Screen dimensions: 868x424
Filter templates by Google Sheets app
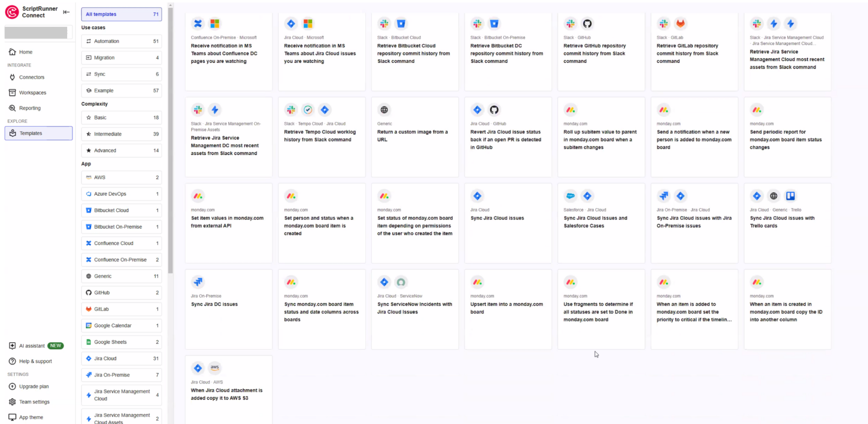point(121,342)
